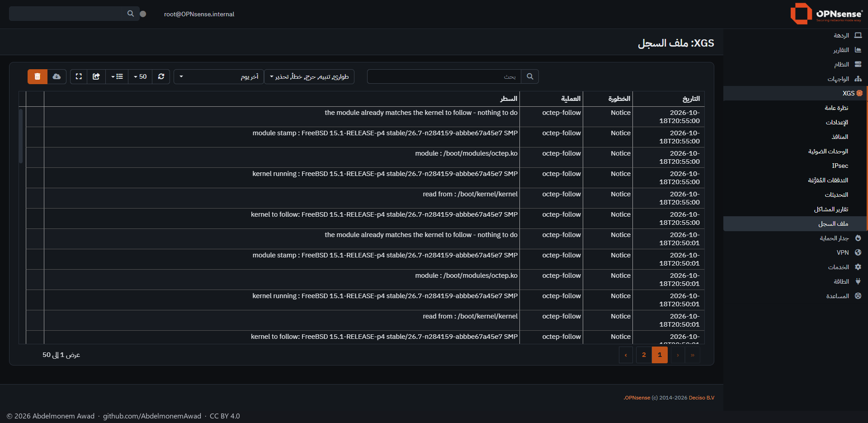Click the log table's vertical scrollbar

[21, 136]
